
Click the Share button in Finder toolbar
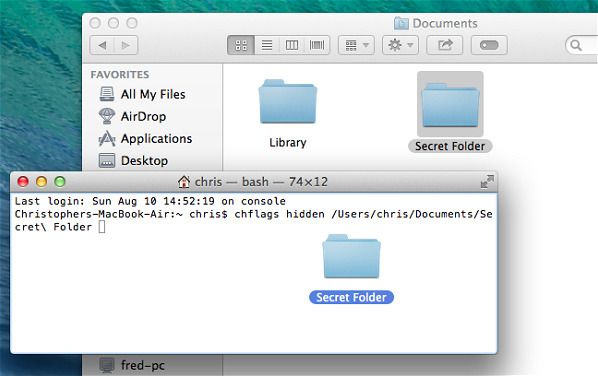pos(445,45)
